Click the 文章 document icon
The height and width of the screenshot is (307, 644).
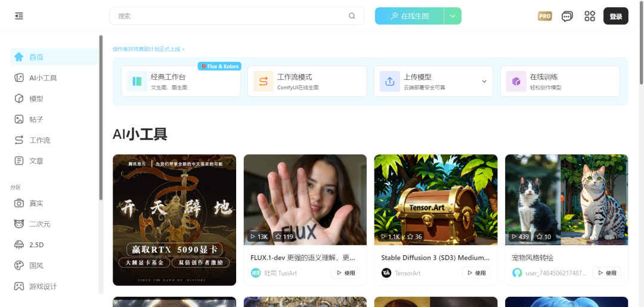point(19,161)
